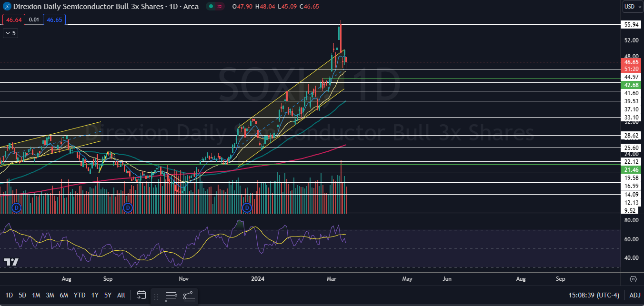
Task: Click the dividend marker near September
Action: [128, 208]
